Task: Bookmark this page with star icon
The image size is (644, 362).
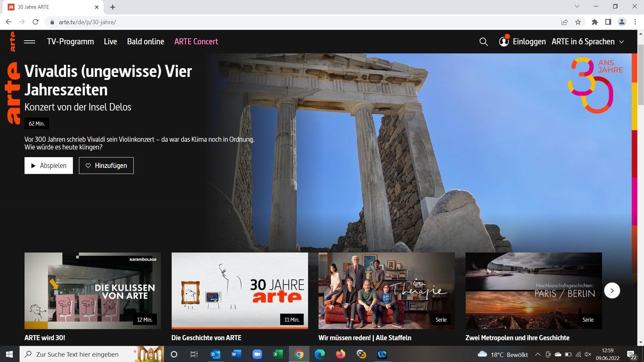Action: tap(578, 22)
